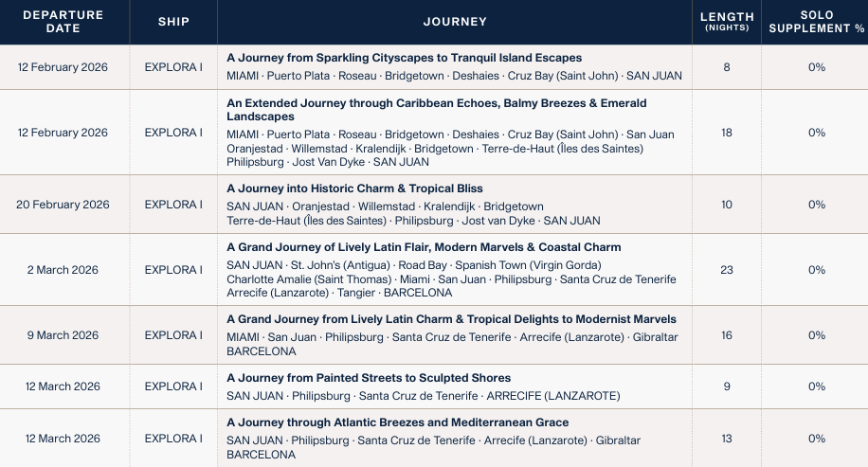Click the 18 nights length cell
Viewport: 868px width, 467px height.
click(x=727, y=133)
